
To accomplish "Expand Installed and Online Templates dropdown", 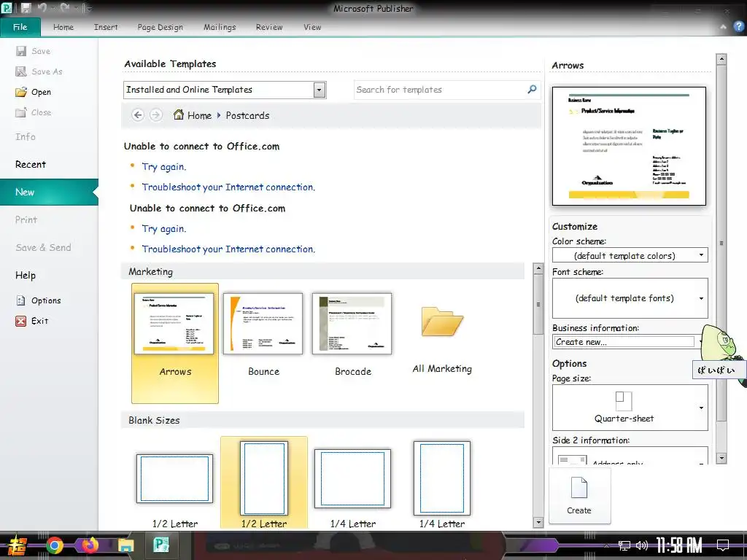I will [320, 90].
